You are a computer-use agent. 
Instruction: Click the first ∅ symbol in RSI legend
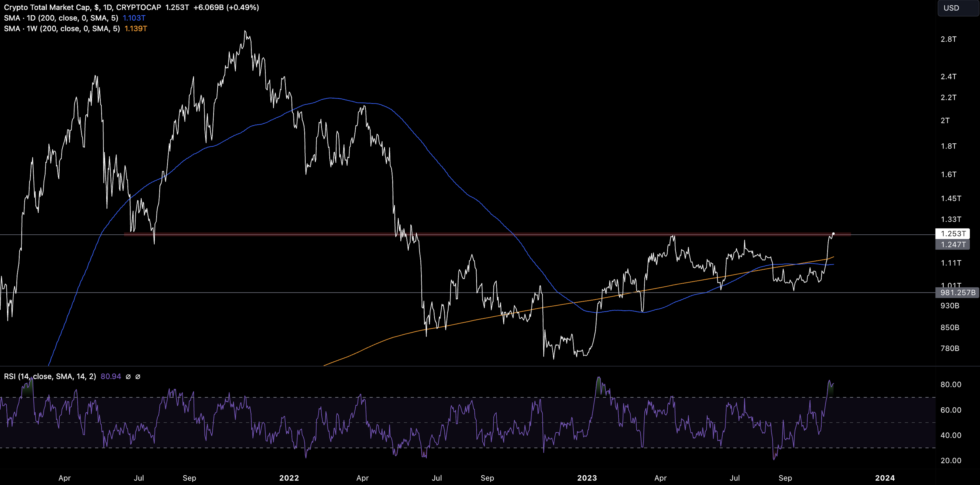click(x=128, y=377)
